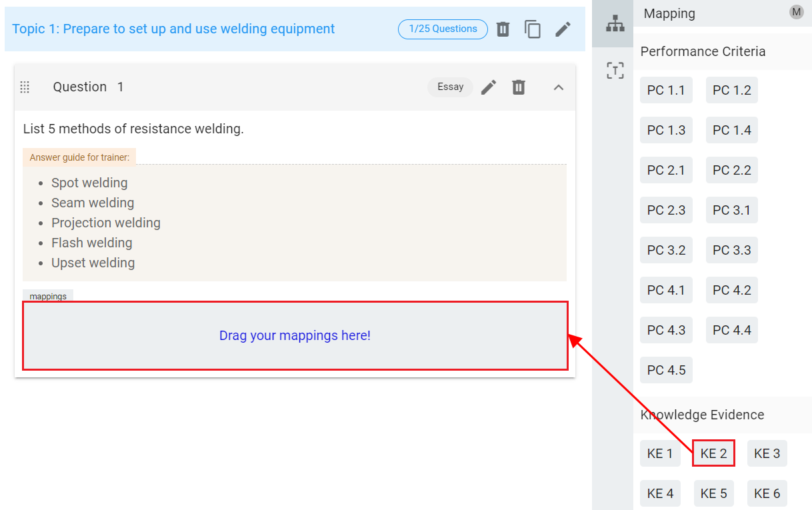Select the PC 4.5 mapping chip
The height and width of the screenshot is (510, 812).
click(x=666, y=370)
